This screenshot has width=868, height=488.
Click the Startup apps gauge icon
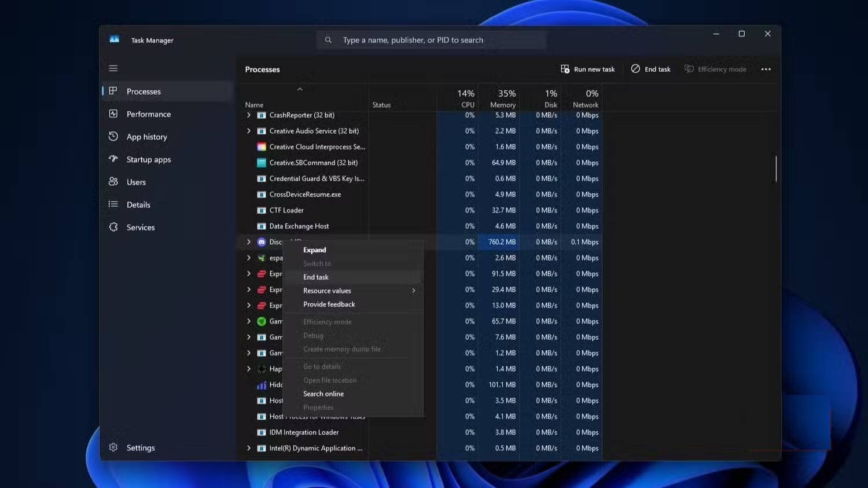(x=113, y=159)
